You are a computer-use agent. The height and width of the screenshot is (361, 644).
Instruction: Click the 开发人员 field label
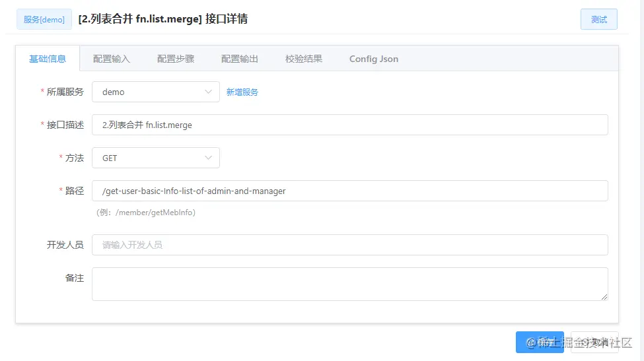point(65,245)
